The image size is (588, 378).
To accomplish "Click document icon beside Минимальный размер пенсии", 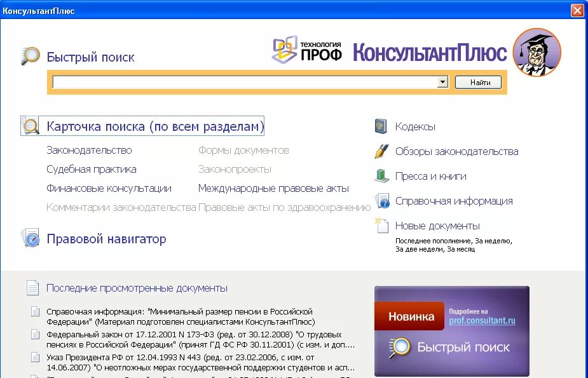I will pyautogui.click(x=35, y=311).
